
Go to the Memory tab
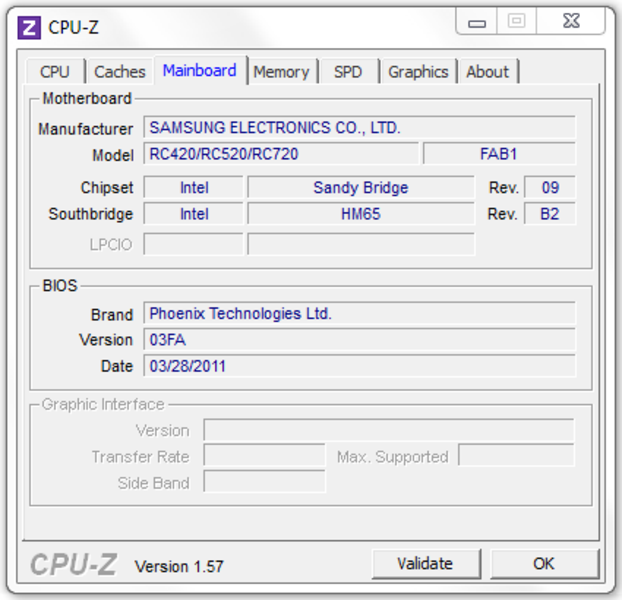tap(281, 72)
